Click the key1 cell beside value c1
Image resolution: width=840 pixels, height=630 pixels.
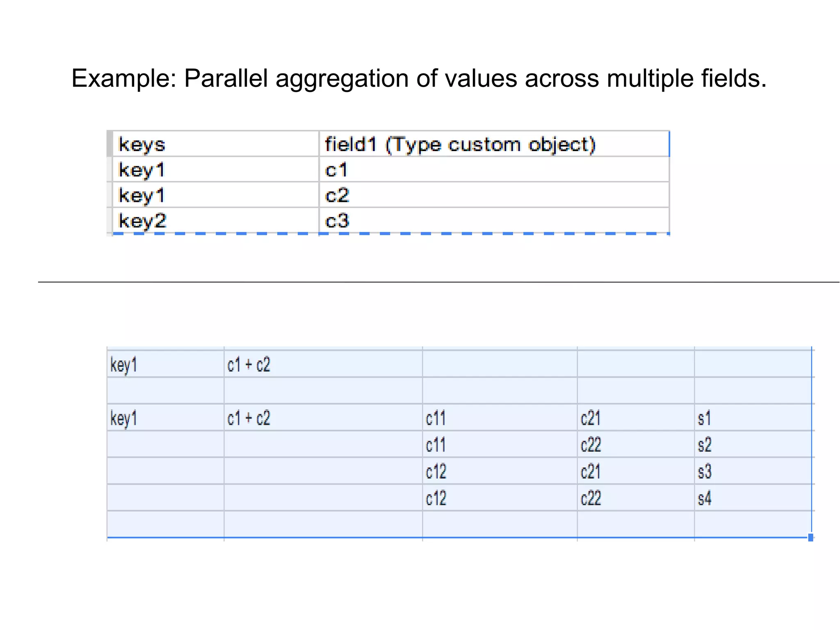[216, 170]
